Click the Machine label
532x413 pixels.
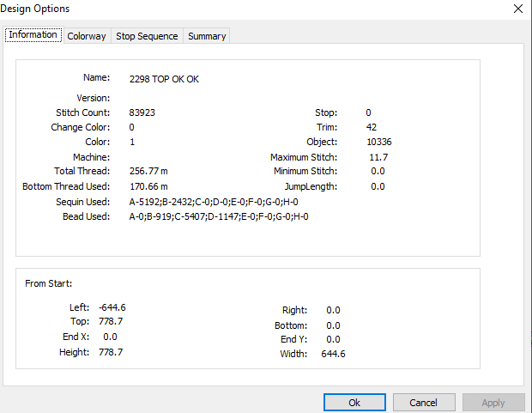coord(91,157)
